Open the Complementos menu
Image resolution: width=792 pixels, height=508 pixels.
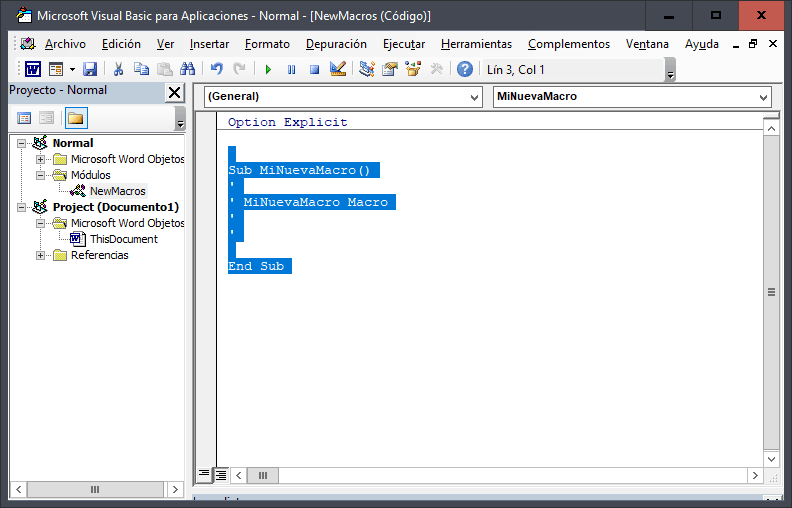click(569, 44)
